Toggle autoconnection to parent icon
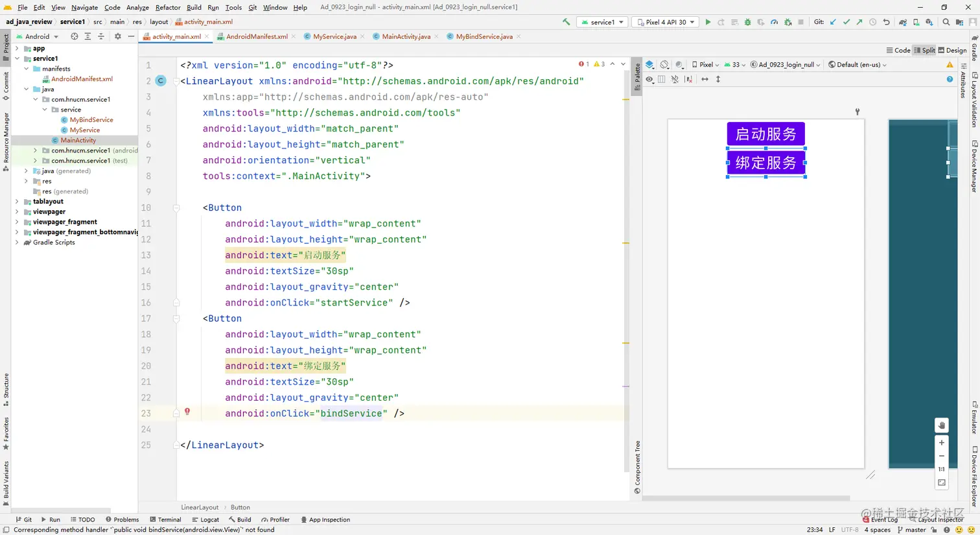Screen dimensions: 980x535 tap(675, 79)
